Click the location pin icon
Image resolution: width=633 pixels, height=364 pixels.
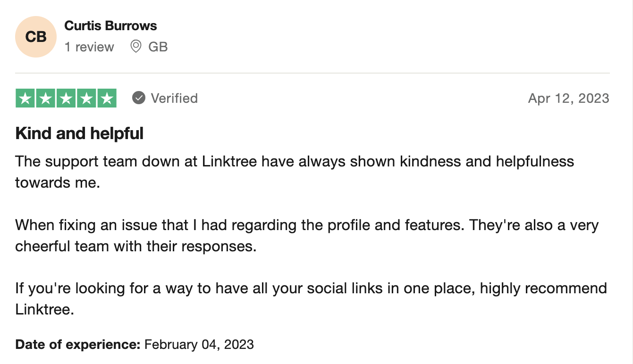[136, 46]
